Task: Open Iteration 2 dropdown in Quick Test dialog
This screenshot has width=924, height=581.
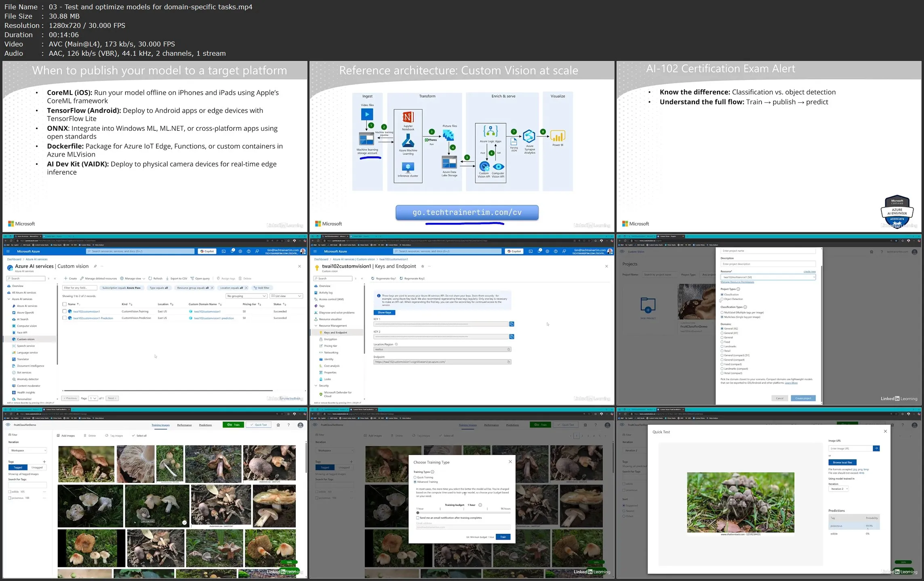Action: [838, 489]
